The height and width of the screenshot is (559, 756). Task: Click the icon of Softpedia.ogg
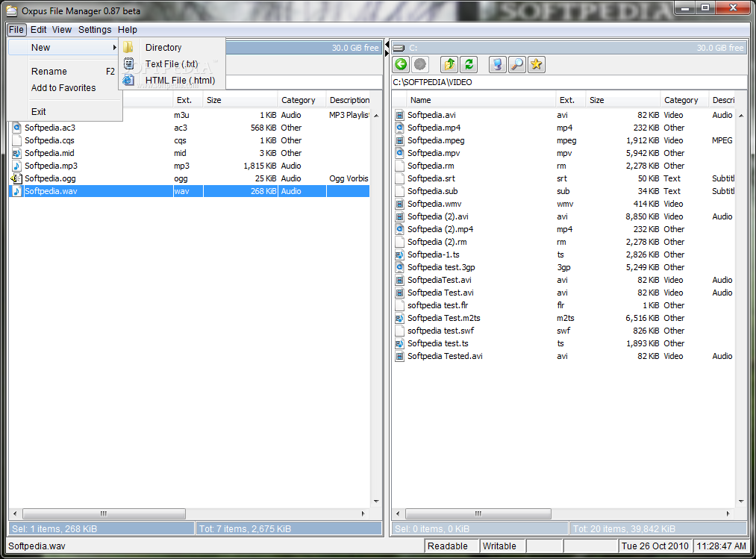tap(17, 178)
